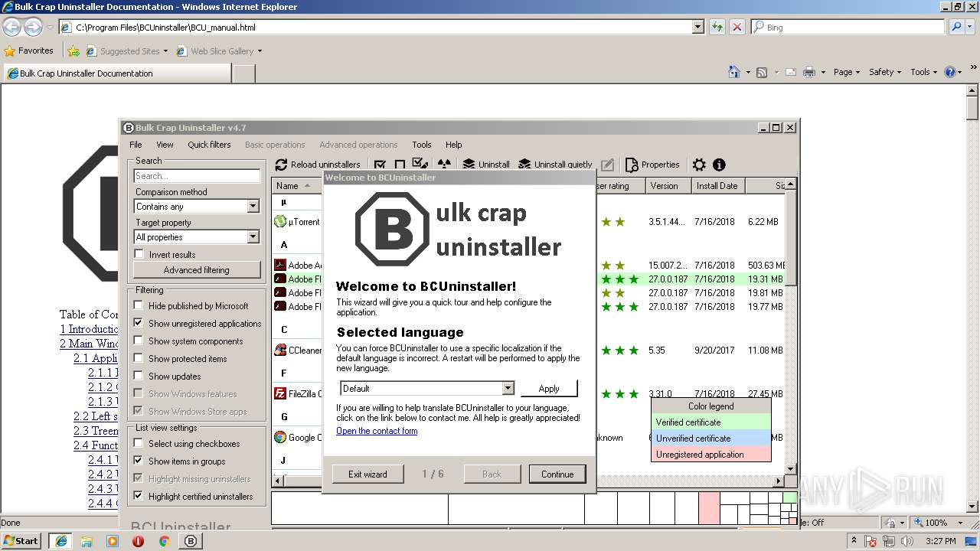Click the IE RSS feeds icon
The image size is (980, 551).
click(x=762, y=72)
